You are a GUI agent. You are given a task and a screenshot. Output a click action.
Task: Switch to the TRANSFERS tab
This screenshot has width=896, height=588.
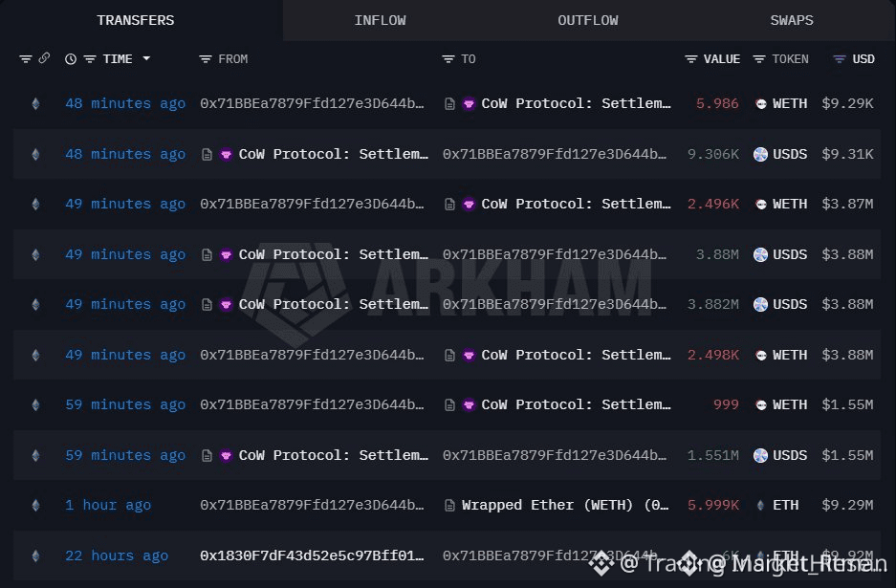(x=136, y=21)
